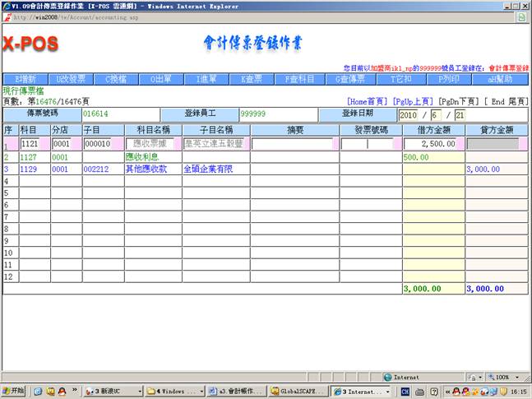Jump to previous page with PgUp上頁
This screenshot has height=399, width=532.
coord(414,101)
